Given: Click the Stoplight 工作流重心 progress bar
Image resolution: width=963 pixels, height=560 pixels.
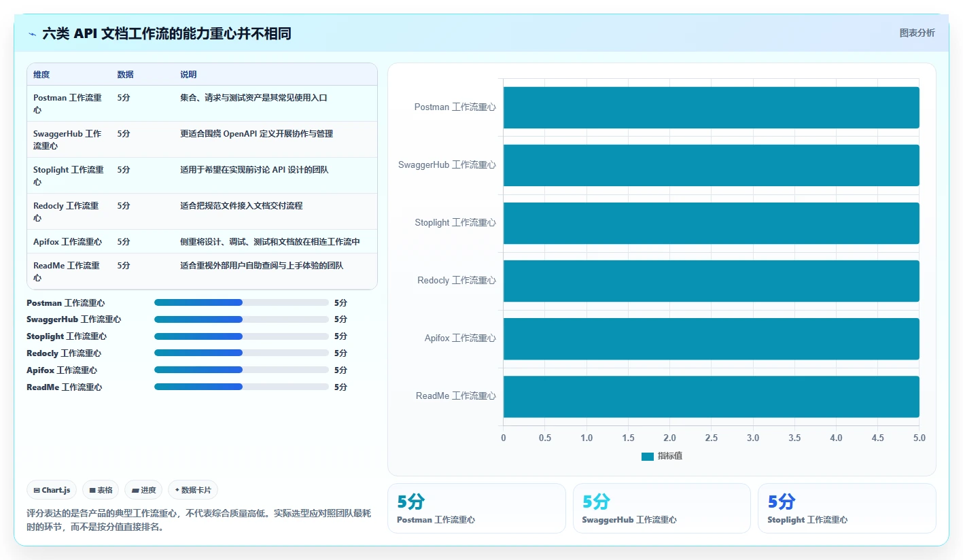Looking at the screenshot, I should pyautogui.click(x=241, y=336).
